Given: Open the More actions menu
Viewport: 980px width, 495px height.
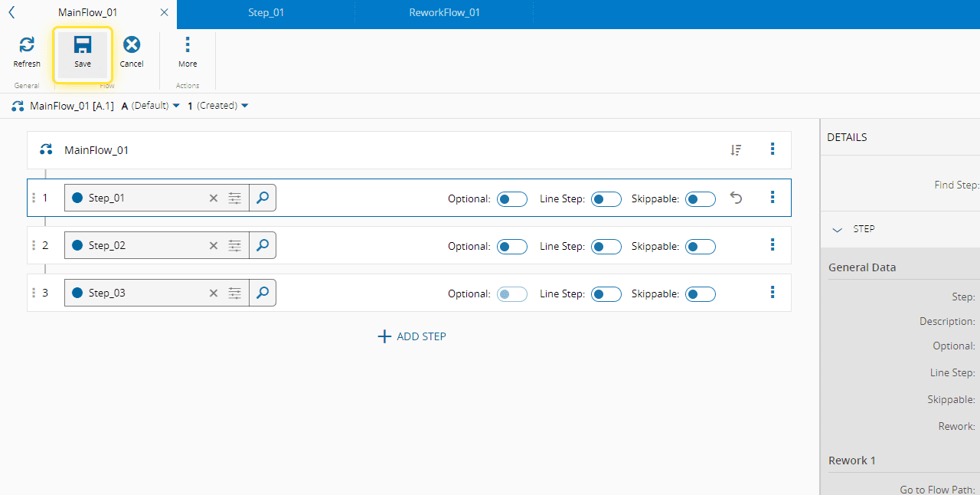Looking at the screenshot, I should point(188,46).
